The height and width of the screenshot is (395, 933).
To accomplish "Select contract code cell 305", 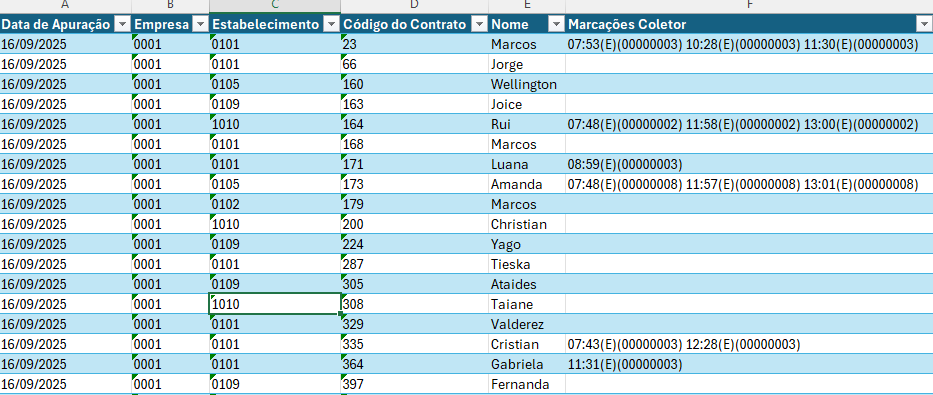I will (x=415, y=284).
